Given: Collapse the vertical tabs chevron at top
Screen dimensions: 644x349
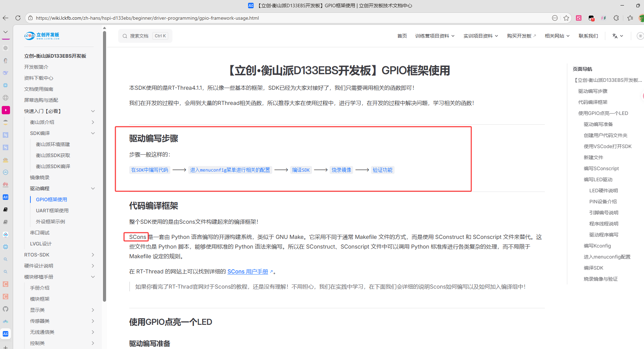Looking at the screenshot, I should 6,32.
